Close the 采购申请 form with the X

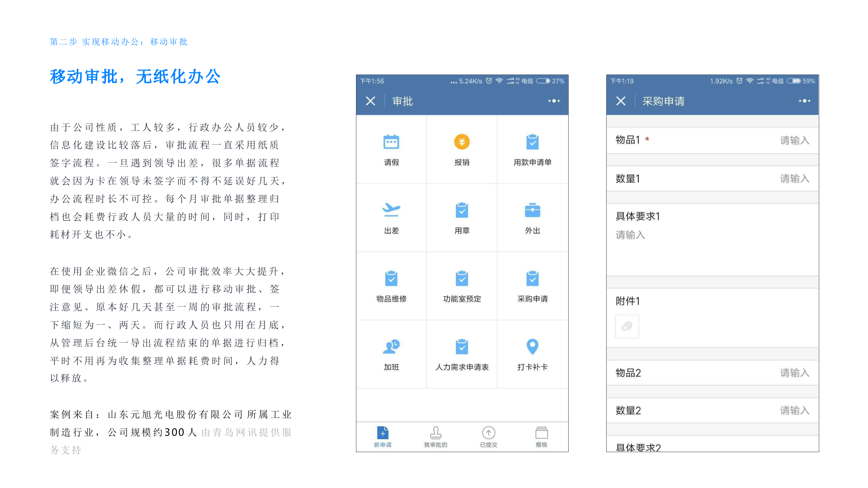tap(621, 101)
